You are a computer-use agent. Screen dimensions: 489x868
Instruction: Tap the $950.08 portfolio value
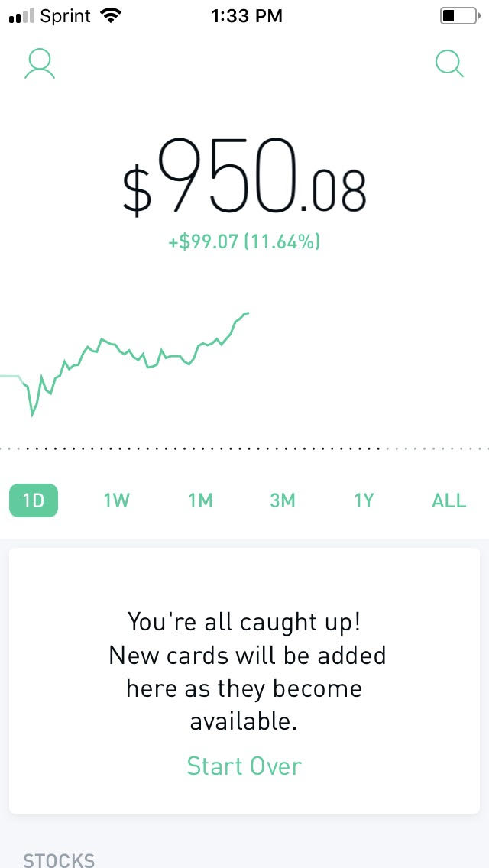pyautogui.click(x=244, y=177)
